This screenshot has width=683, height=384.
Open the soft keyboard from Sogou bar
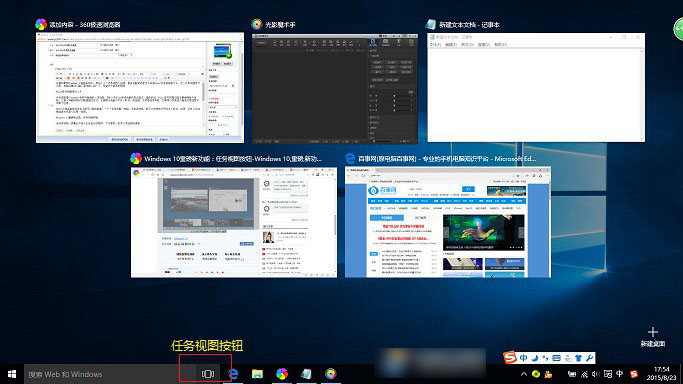click(556, 358)
